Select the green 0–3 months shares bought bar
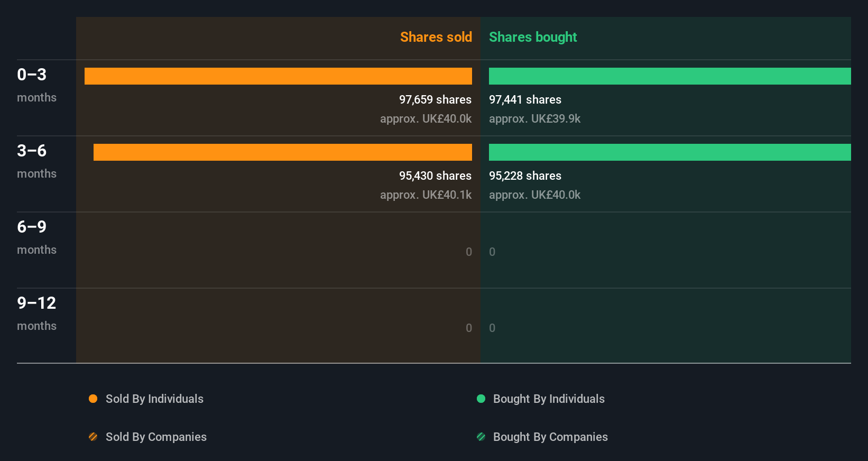Image resolution: width=868 pixels, height=461 pixels. [x=670, y=76]
